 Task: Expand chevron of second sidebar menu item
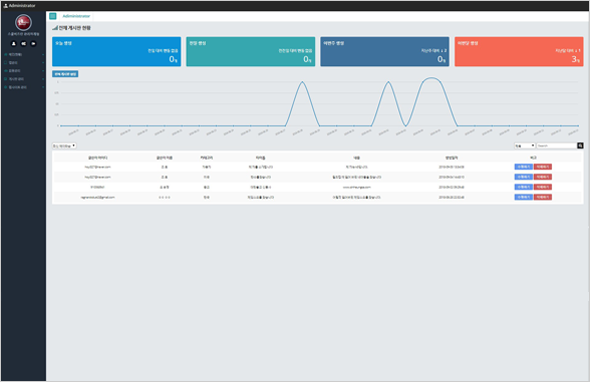(x=43, y=63)
